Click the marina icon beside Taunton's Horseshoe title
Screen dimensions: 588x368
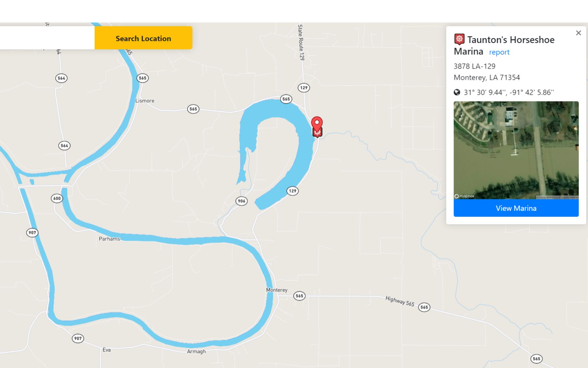(x=459, y=39)
